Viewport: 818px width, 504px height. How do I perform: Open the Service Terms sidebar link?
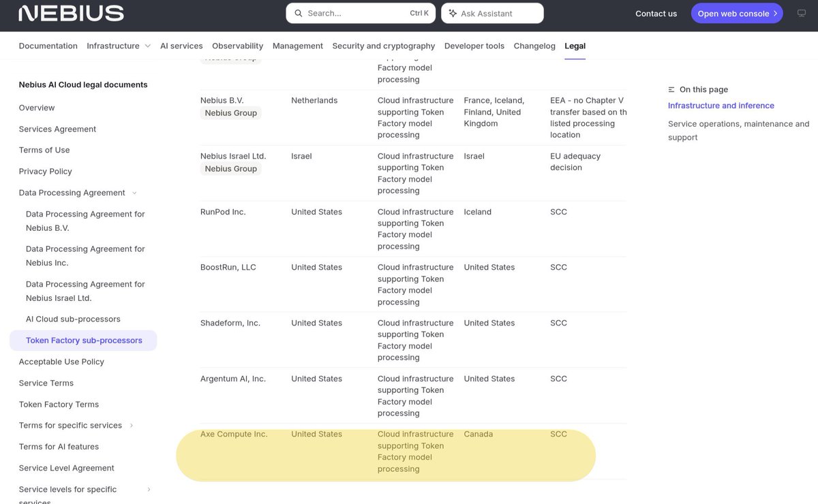46,383
